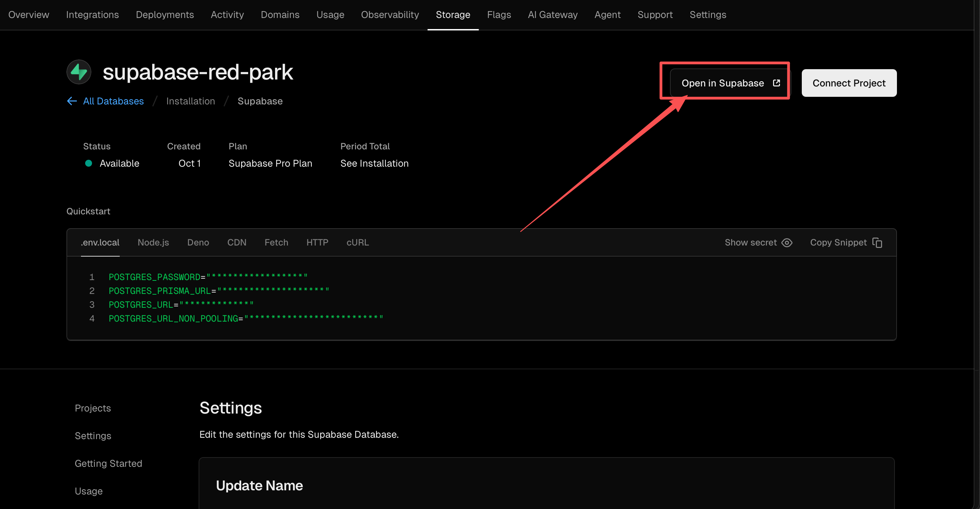Viewport: 980px width, 509px height.
Task: Switch to the Node.js quickstart tab
Action: [153, 242]
